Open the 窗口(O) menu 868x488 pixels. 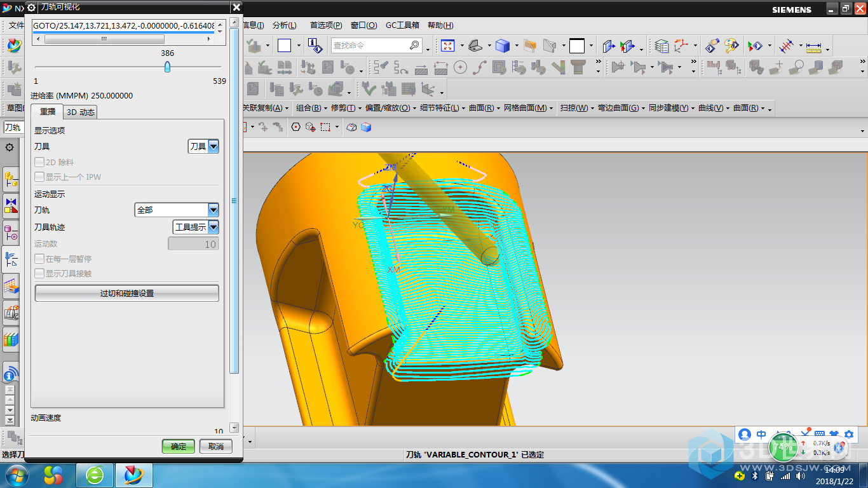click(363, 25)
